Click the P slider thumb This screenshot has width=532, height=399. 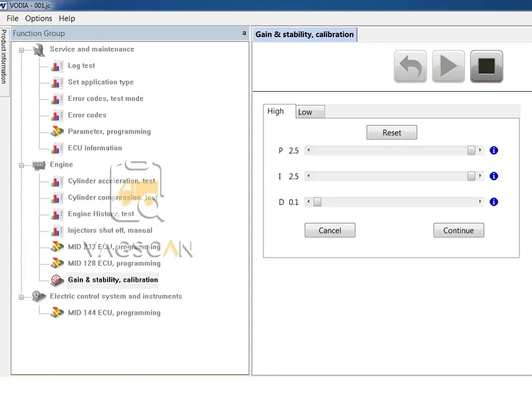tap(471, 150)
